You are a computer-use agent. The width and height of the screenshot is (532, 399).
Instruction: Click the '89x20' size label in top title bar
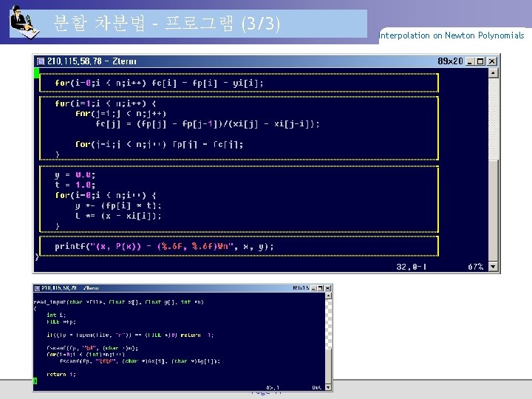click(x=450, y=61)
